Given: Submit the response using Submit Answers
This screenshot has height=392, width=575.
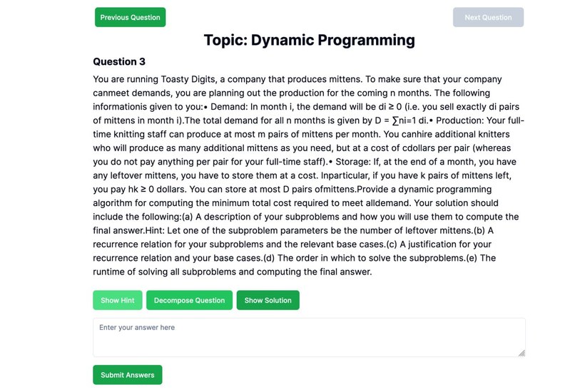Looking at the screenshot, I should tap(128, 375).
